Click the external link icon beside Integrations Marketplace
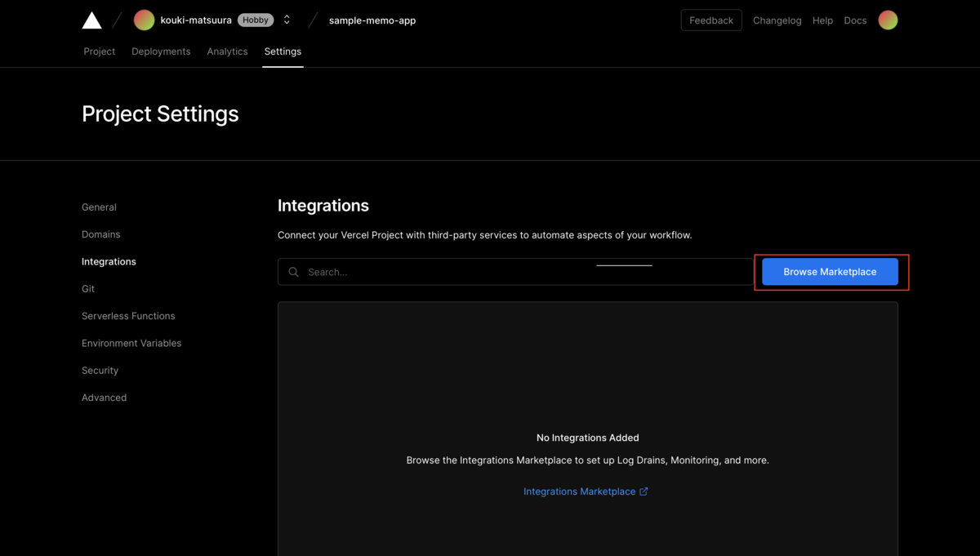 click(644, 492)
